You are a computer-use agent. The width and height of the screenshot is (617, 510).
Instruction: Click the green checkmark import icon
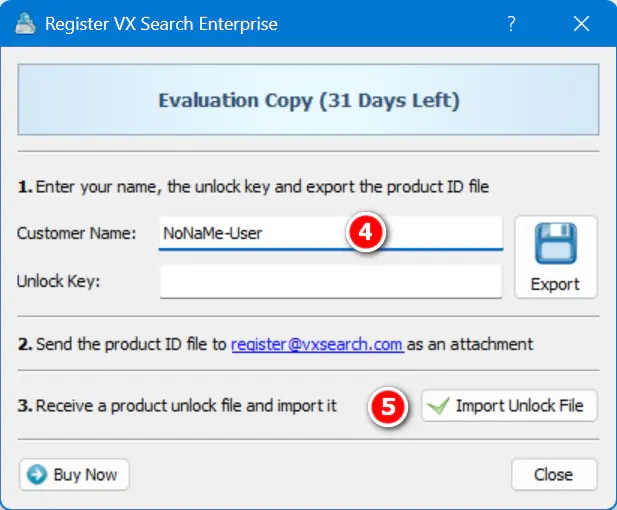[x=437, y=407]
